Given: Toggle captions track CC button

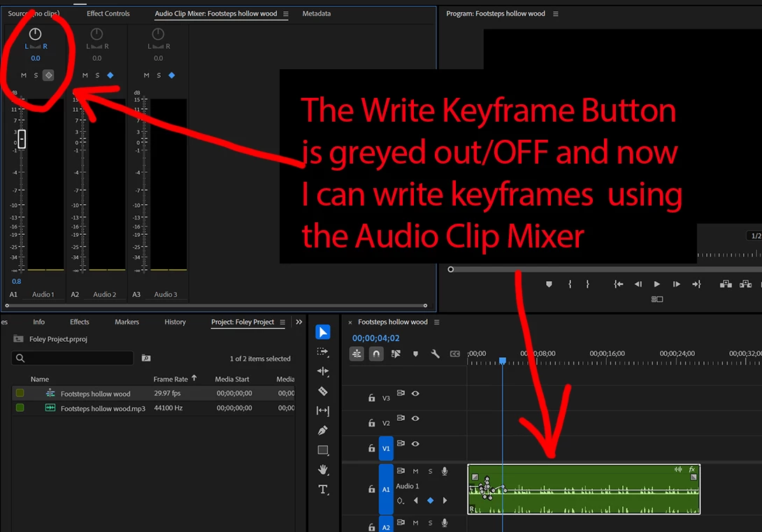Looking at the screenshot, I should coord(455,354).
